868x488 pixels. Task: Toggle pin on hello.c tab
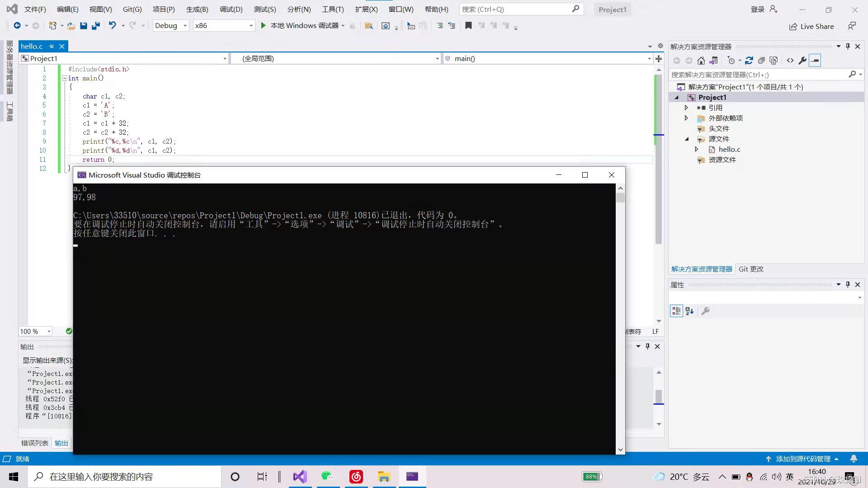click(52, 46)
